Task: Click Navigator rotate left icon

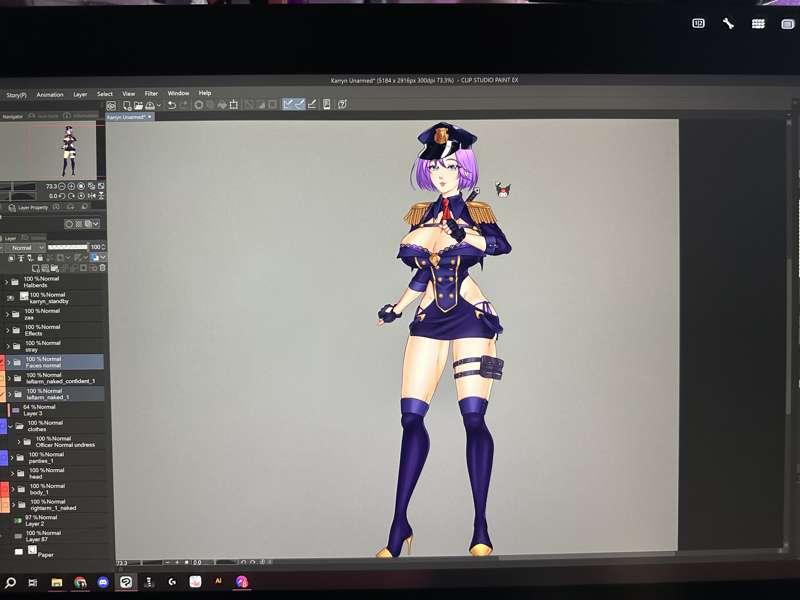Action: [62, 196]
